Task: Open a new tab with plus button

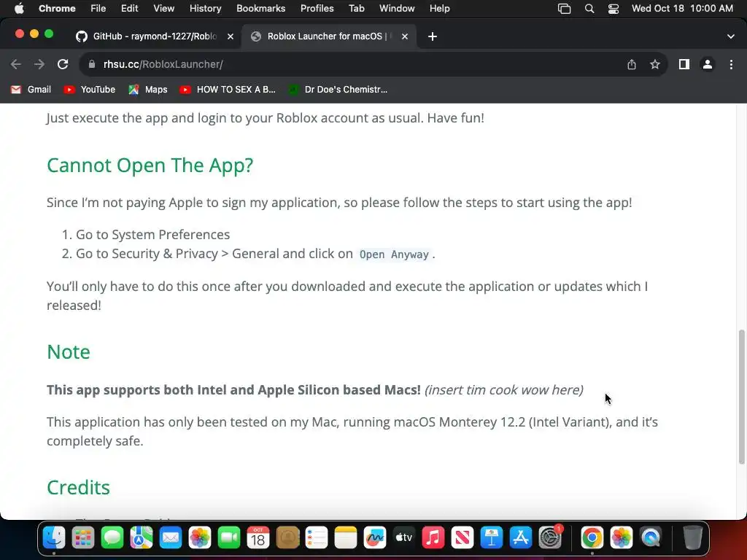Action: 432,36
